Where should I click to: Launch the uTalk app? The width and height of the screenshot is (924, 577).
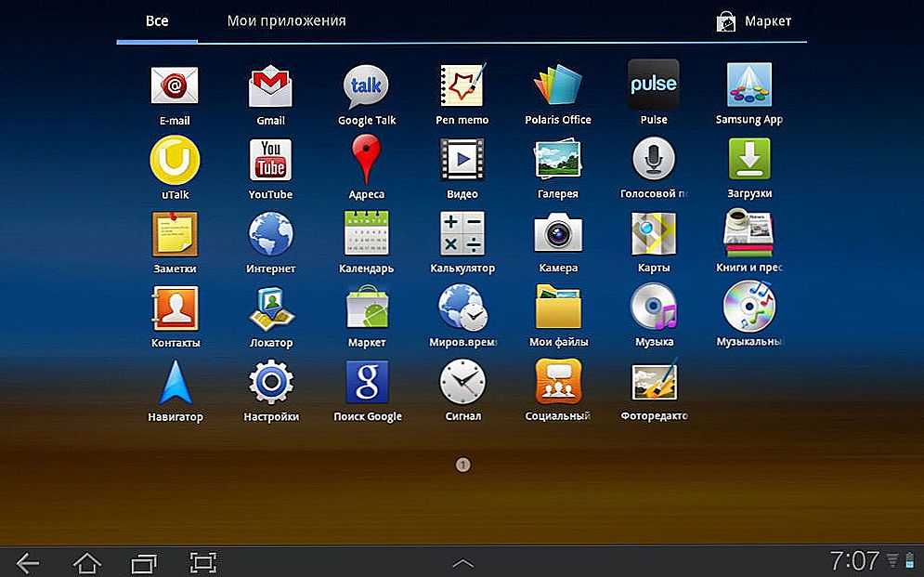pos(175,160)
